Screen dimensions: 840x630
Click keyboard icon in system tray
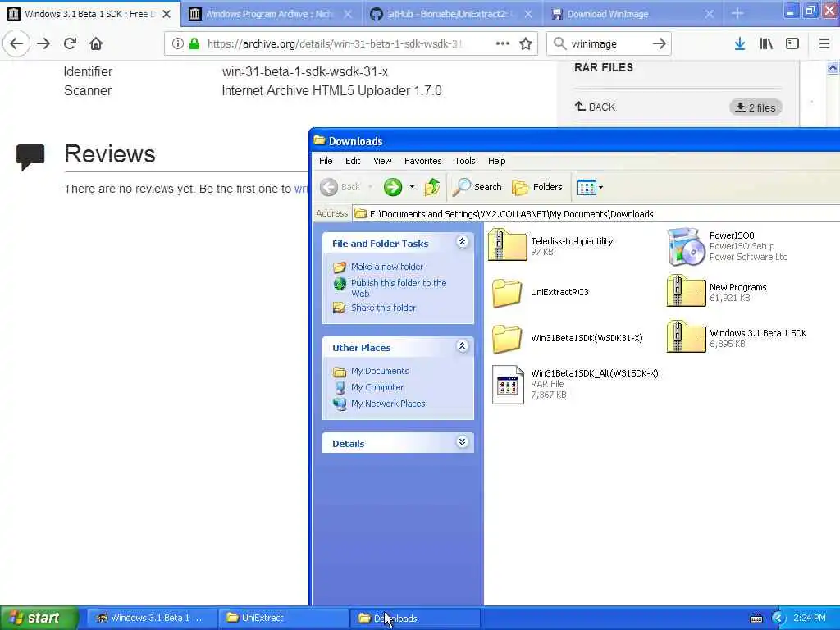756,619
